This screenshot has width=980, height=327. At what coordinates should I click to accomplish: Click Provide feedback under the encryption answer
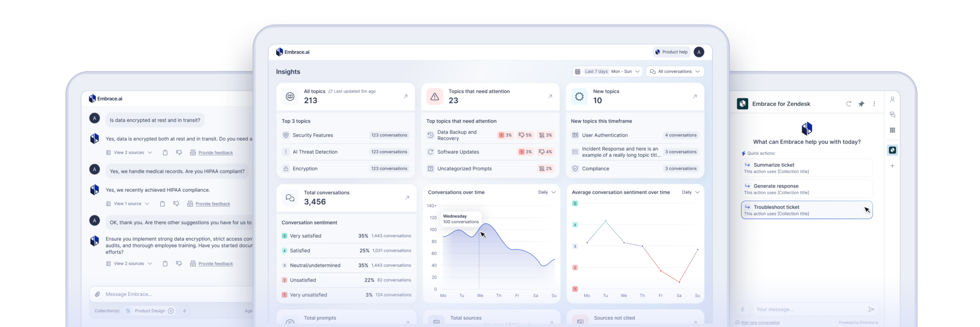pyautogui.click(x=212, y=153)
